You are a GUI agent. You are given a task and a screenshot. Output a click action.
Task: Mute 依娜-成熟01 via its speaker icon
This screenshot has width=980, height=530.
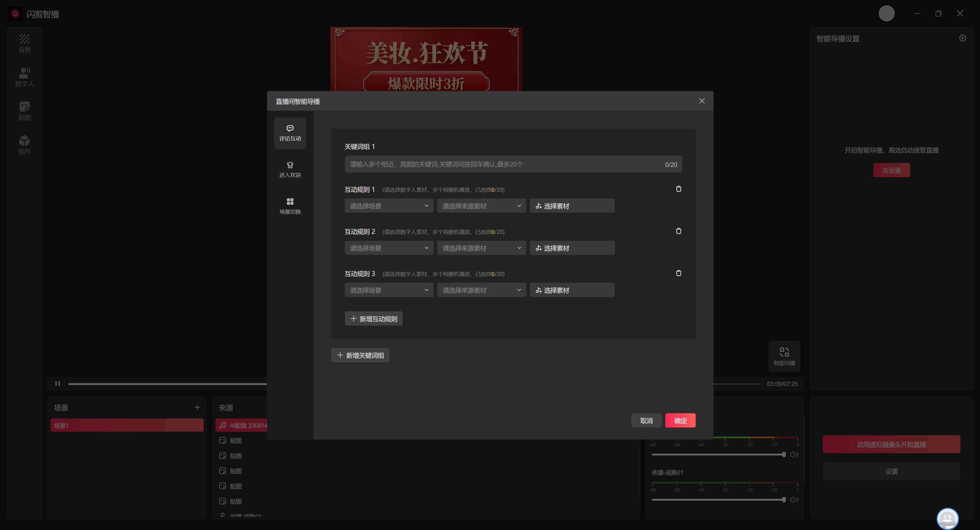pyautogui.click(x=794, y=500)
